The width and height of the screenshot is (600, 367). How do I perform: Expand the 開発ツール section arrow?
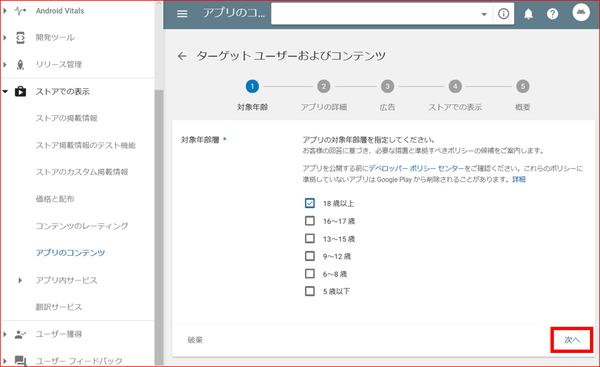(x=5, y=38)
